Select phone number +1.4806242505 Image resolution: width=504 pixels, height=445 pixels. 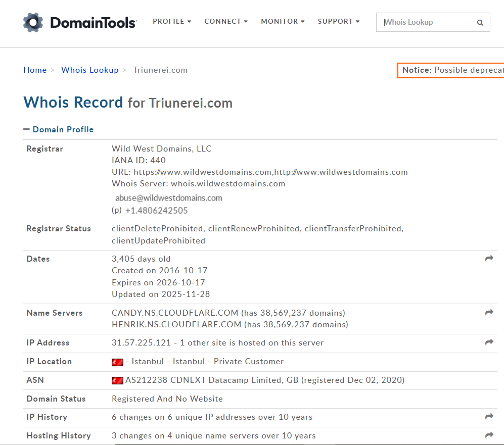157,211
